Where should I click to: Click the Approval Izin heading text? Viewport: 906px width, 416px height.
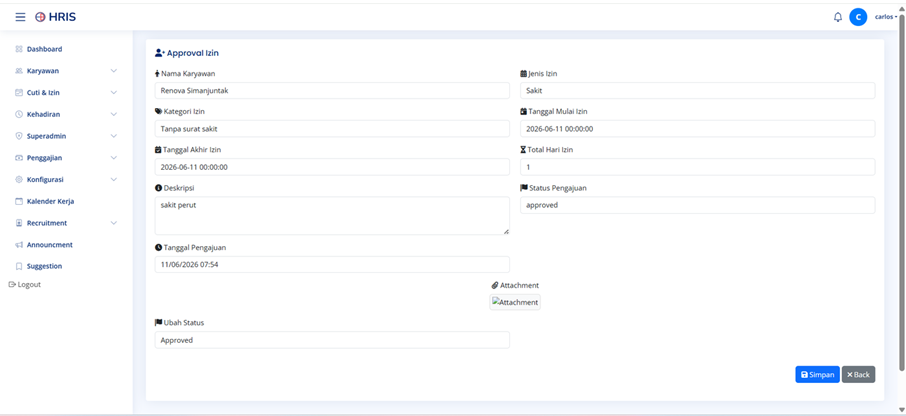[x=193, y=53]
